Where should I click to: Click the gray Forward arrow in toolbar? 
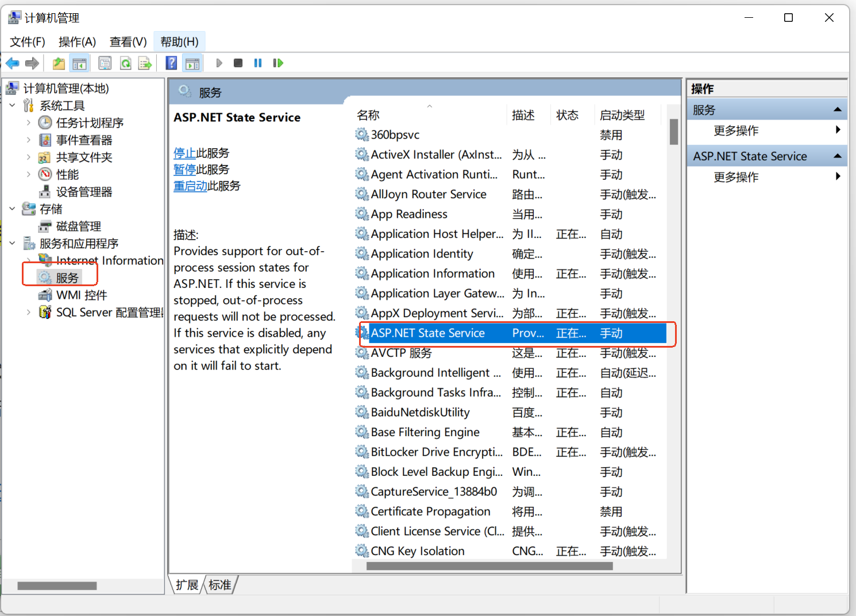32,63
